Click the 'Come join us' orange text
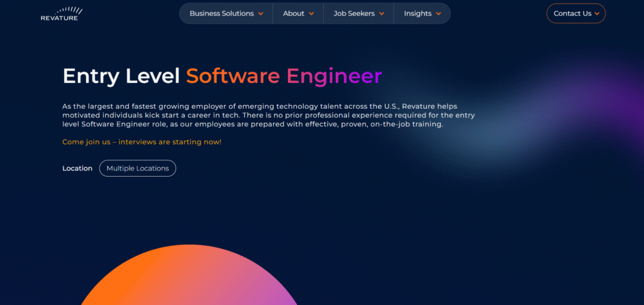This screenshot has height=305, width=644. (142, 142)
